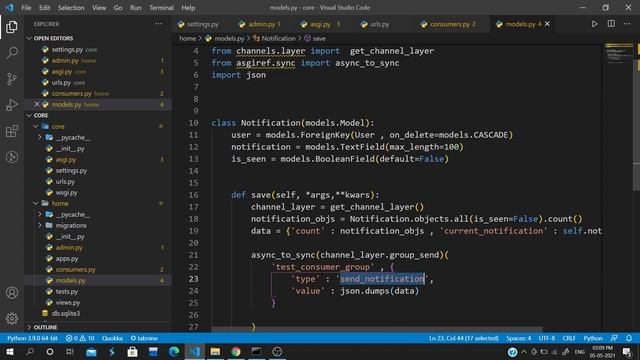Collapse the core folder
The height and width of the screenshot is (360, 640).
pos(36,127)
